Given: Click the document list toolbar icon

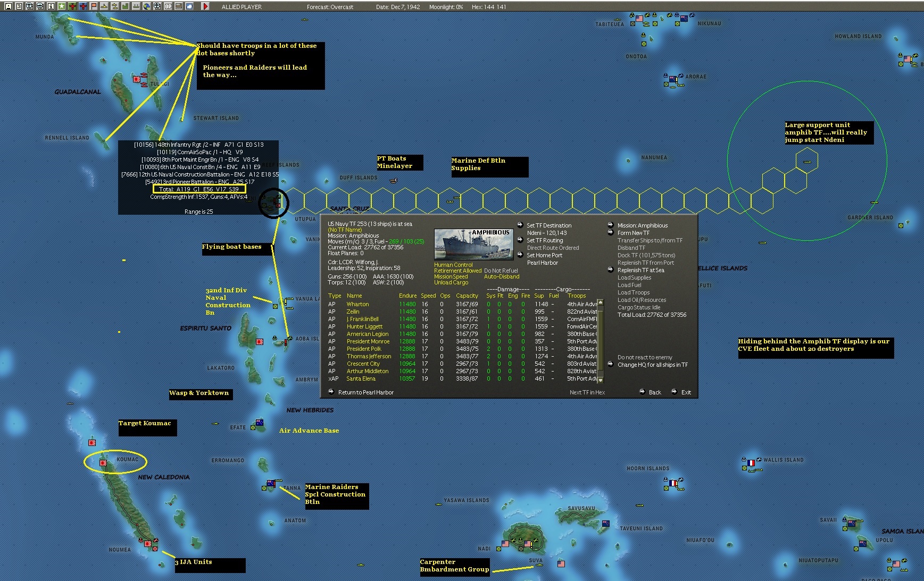Looking at the screenshot, I should [x=19, y=6].
